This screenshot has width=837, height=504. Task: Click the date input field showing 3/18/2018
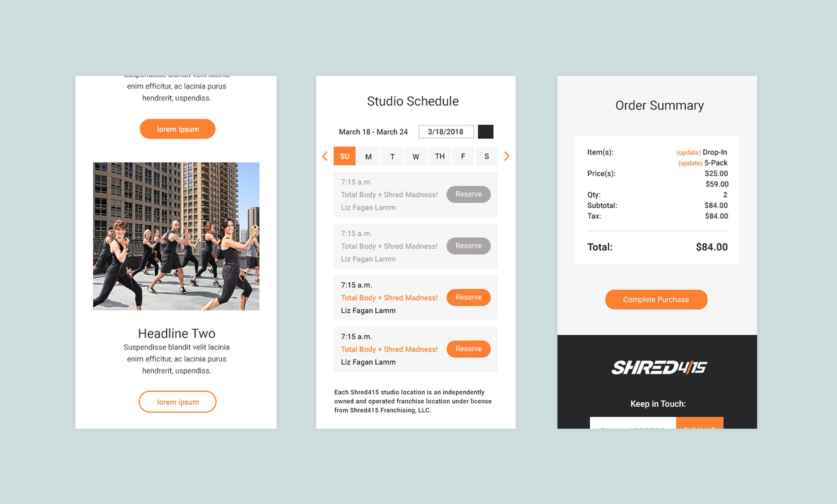click(448, 130)
